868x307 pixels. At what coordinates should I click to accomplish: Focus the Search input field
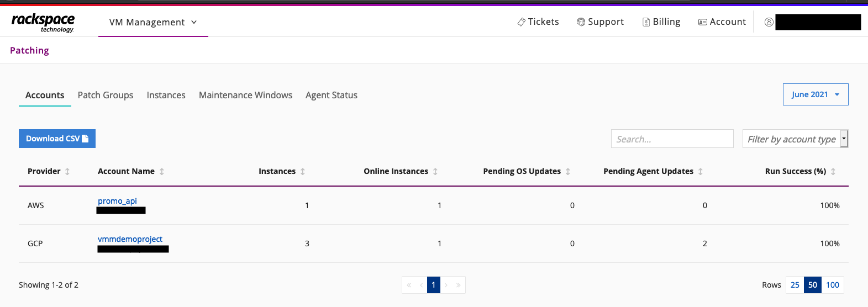pos(672,139)
